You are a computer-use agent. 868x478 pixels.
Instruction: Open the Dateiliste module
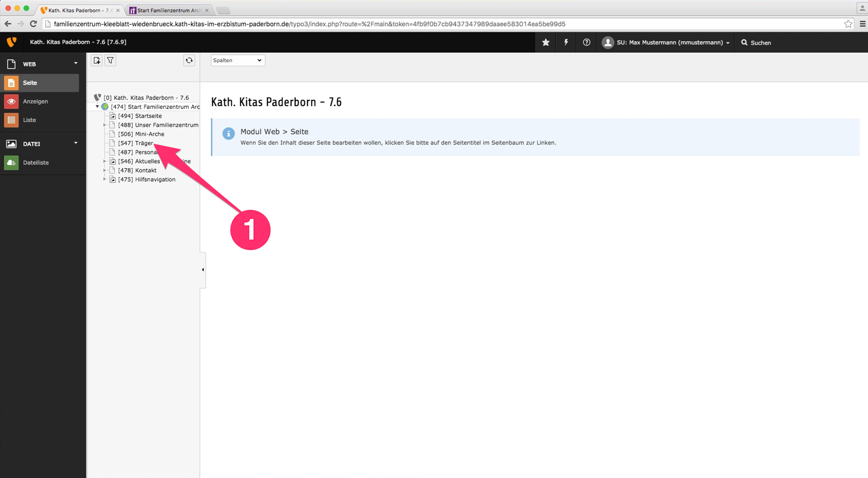coord(36,163)
